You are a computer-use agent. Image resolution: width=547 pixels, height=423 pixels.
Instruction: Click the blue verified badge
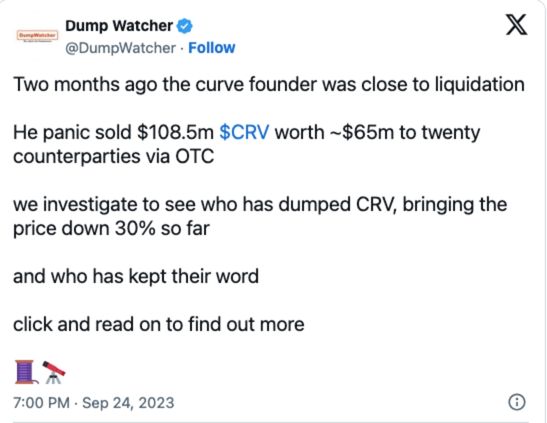(184, 26)
